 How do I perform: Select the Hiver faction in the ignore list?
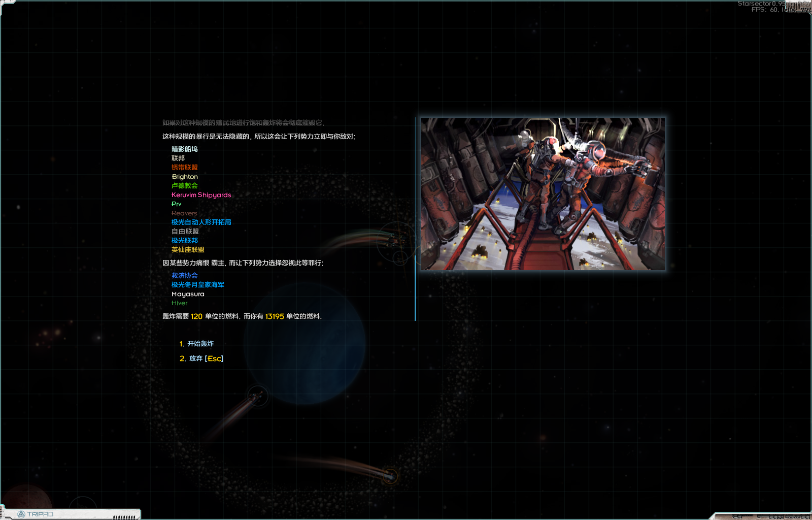point(179,303)
